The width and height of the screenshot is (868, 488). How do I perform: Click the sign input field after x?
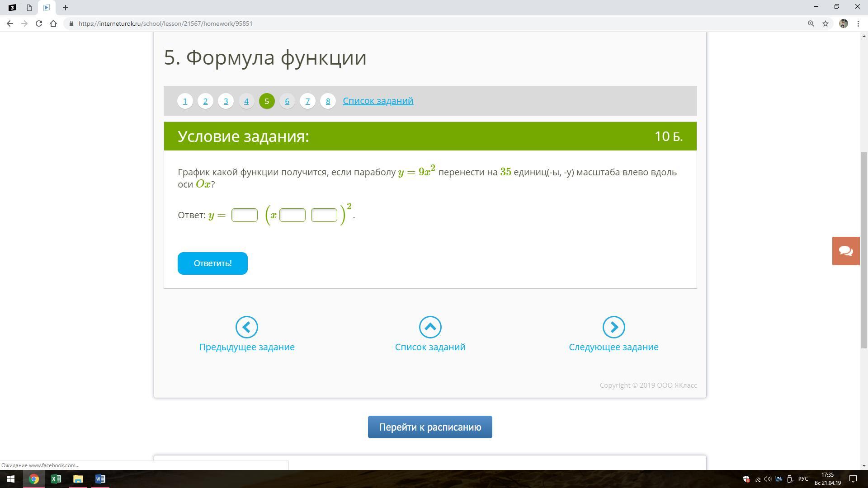[292, 215]
